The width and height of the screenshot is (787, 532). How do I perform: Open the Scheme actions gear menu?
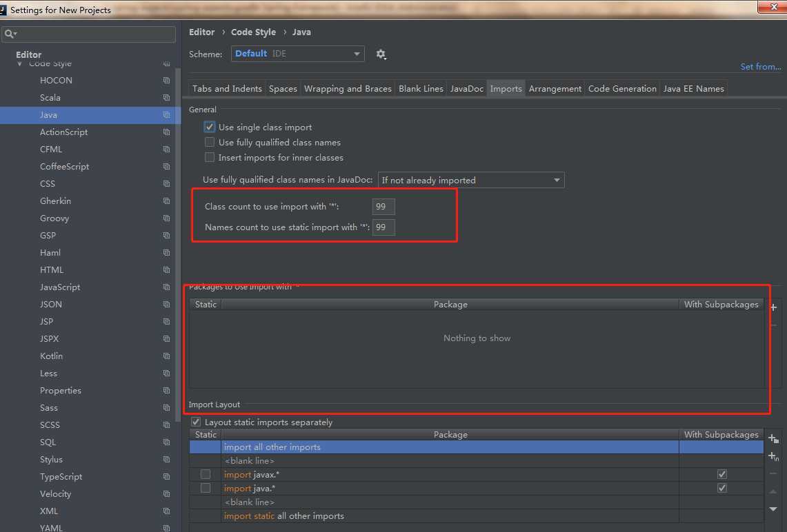coord(381,54)
